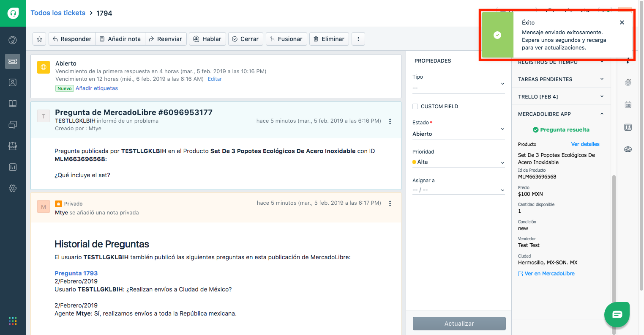Open the Solutions book icon in sidebar

13,104
